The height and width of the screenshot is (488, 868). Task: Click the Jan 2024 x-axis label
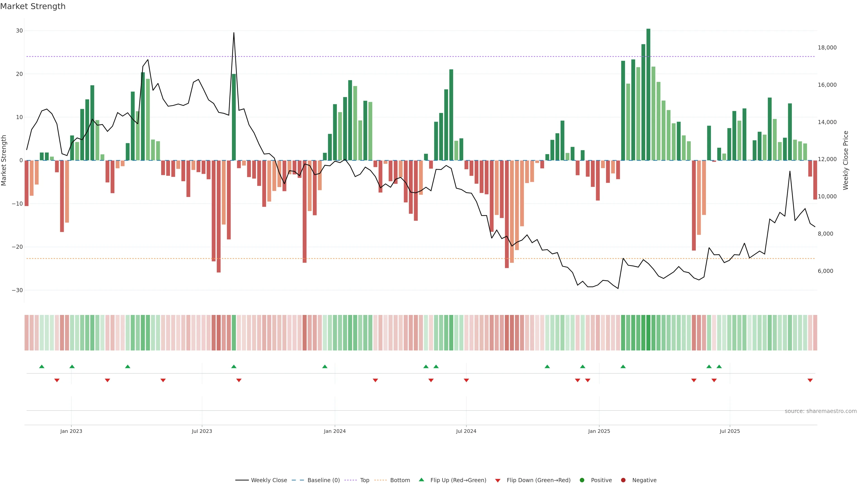pos(335,431)
